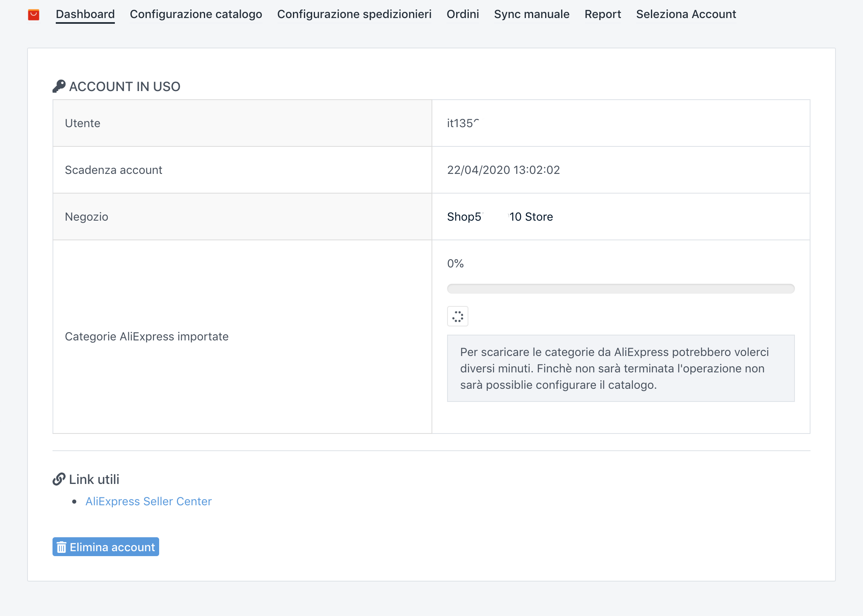Click the info notice about downloading categories

pyautogui.click(x=620, y=368)
